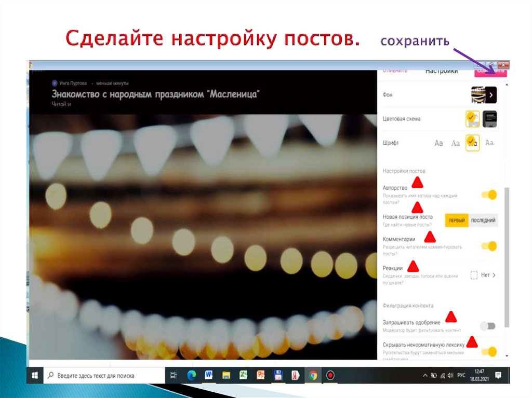The width and height of the screenshot is (532, 398).
Task: Click the battery icon in the system tray
Action: pos(434,375)
